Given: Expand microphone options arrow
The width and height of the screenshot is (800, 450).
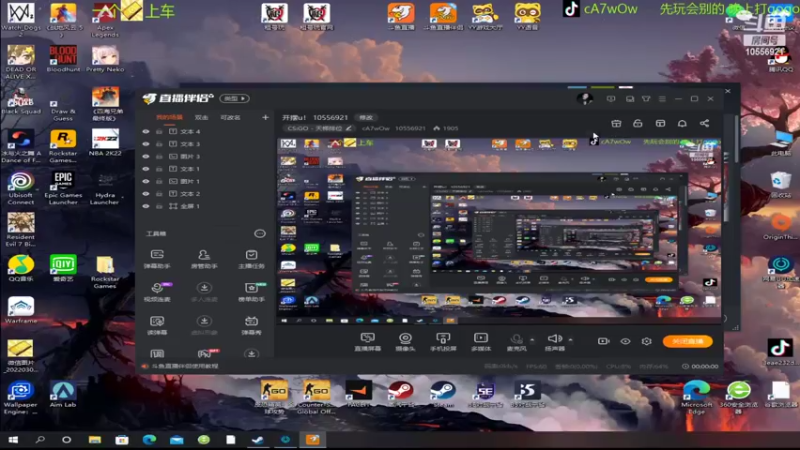Looking at the screenshot, I should point(532,340).
